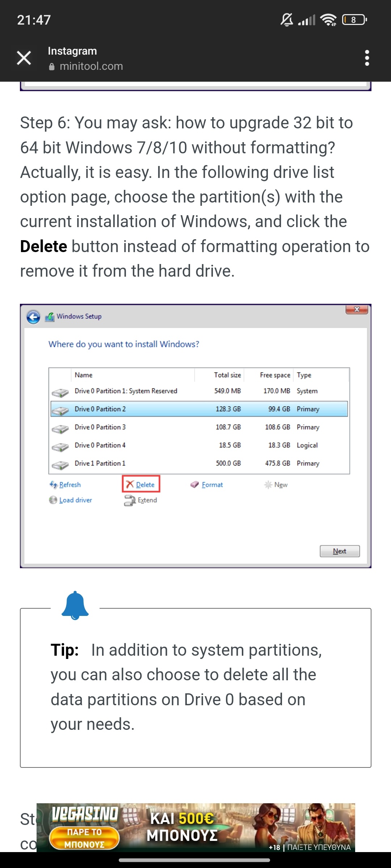391x868 pixels.
Task: Click the Extend drive icon
Action: (x=130, y=500)
